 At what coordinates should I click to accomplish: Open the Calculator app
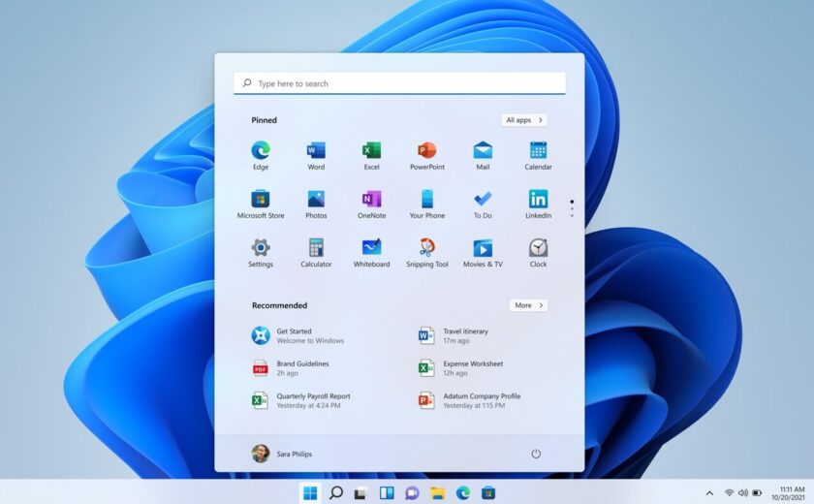click(x=316, y=253)
